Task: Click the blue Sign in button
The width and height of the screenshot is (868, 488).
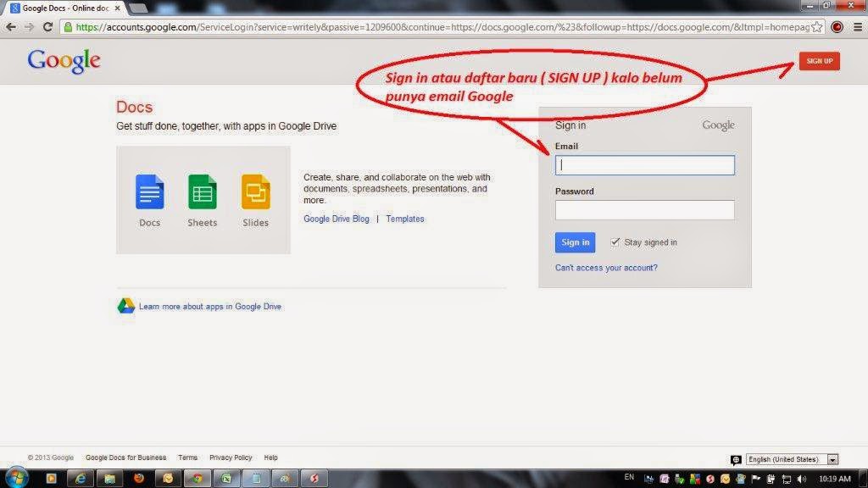Action: (576, 242)
